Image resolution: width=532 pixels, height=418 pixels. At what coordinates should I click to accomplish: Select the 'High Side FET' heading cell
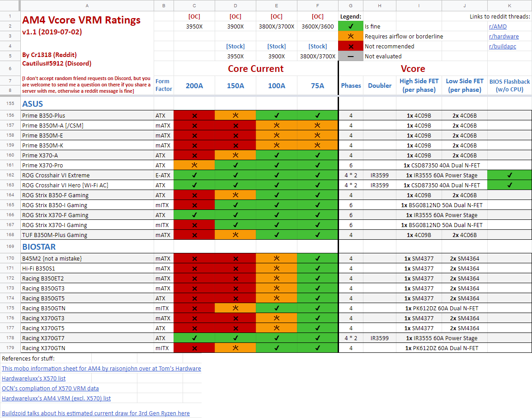[419, 85]
